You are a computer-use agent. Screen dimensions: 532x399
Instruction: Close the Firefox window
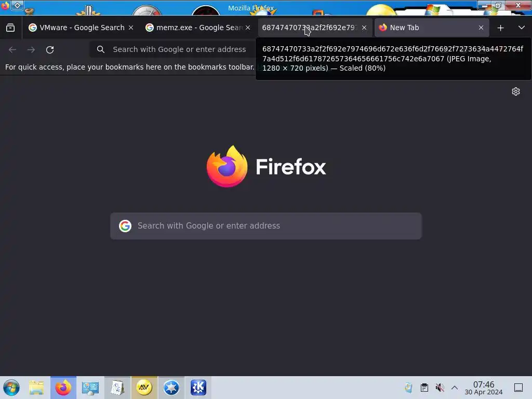pyautogui.click(x=518, y=5)
